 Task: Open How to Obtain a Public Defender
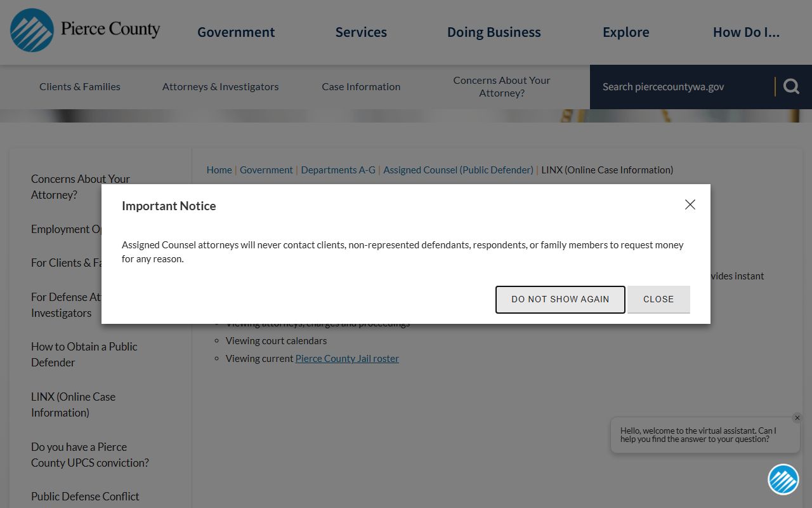[x=84, y=354]
